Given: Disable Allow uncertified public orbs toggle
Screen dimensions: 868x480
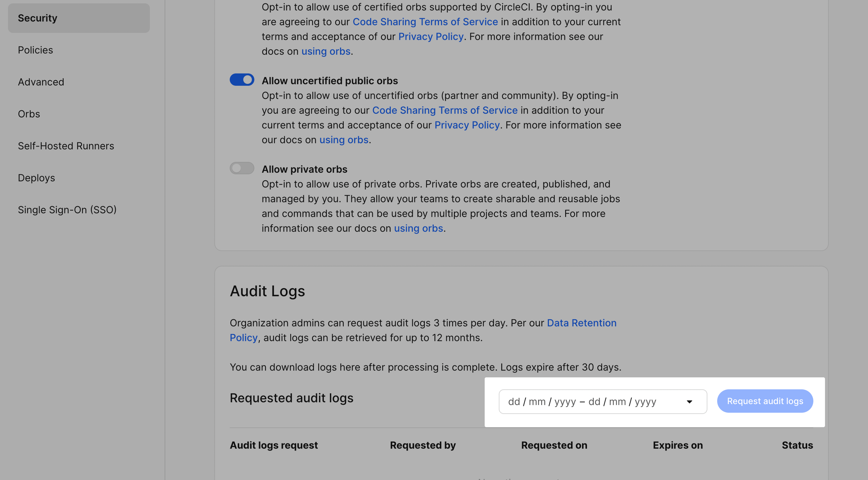Looking at the screenshot, I should pyautogui.click(x=242, y=80).
